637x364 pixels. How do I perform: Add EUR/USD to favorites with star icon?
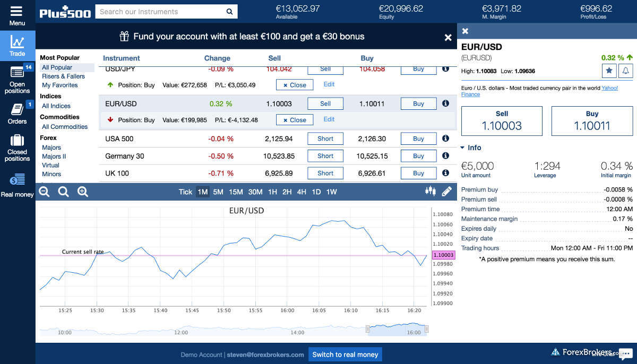[x=609, y=71]
